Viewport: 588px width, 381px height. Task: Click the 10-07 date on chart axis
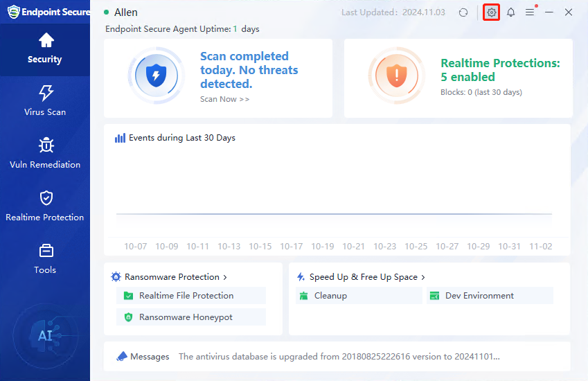click(x=135, y=247)
